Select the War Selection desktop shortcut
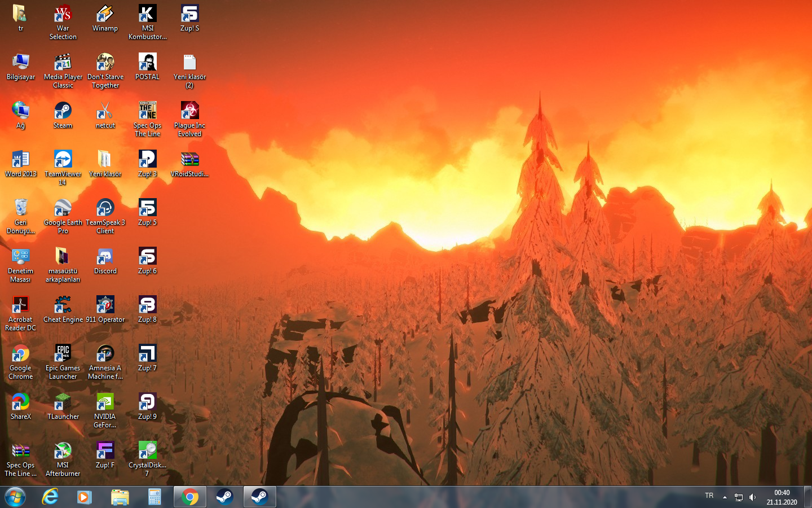812x508 pixels. [63, 23]
